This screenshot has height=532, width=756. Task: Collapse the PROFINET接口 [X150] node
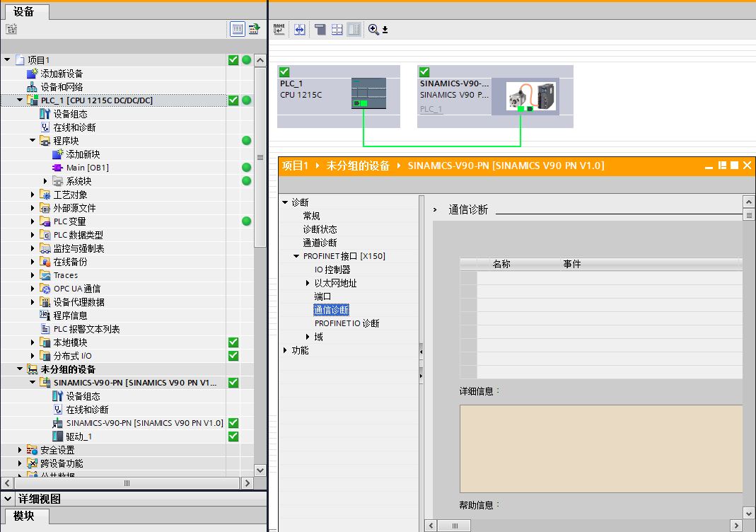point(296,256)
